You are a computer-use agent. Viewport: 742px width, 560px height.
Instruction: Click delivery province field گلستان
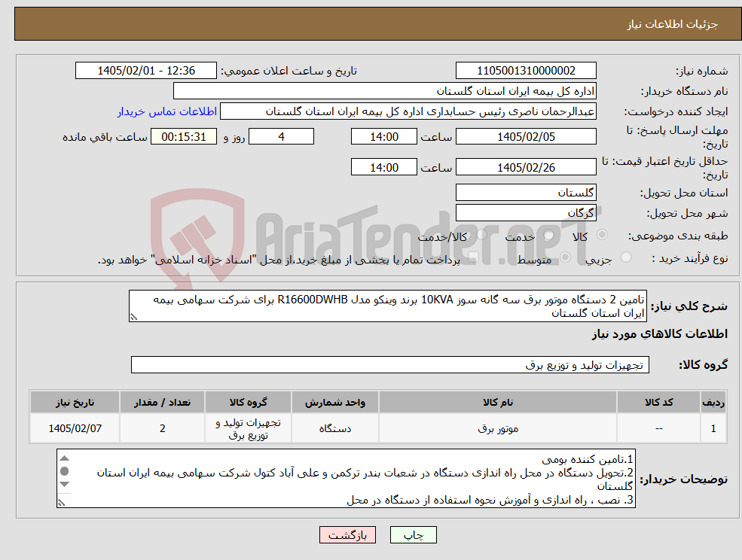pos(526,193)
